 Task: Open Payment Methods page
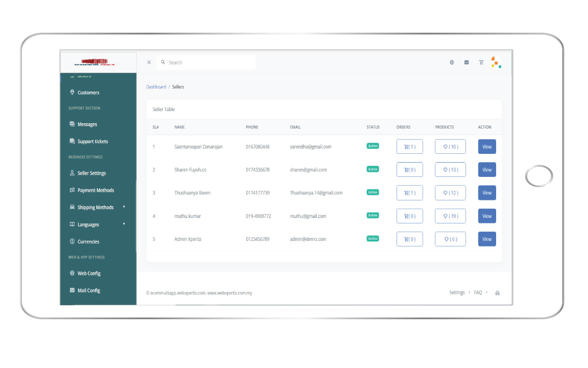(95, 191)
